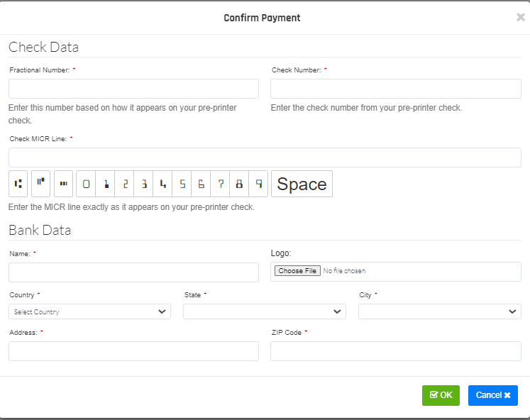Click the 'Fractional Number:' label
Image resolution: width=530 pixels, height=420 pixels.
click(x=39, y=70)
